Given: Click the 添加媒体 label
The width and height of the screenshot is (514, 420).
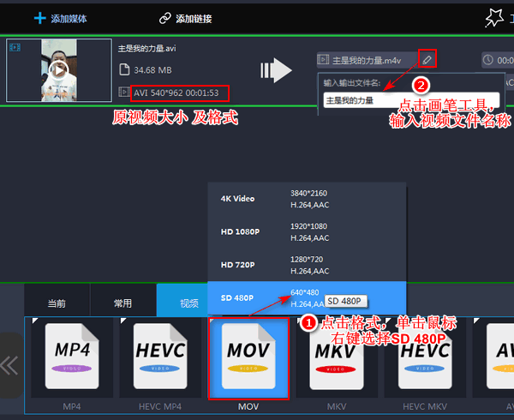Looking at the screenshot, I should (x=69, y=19).
